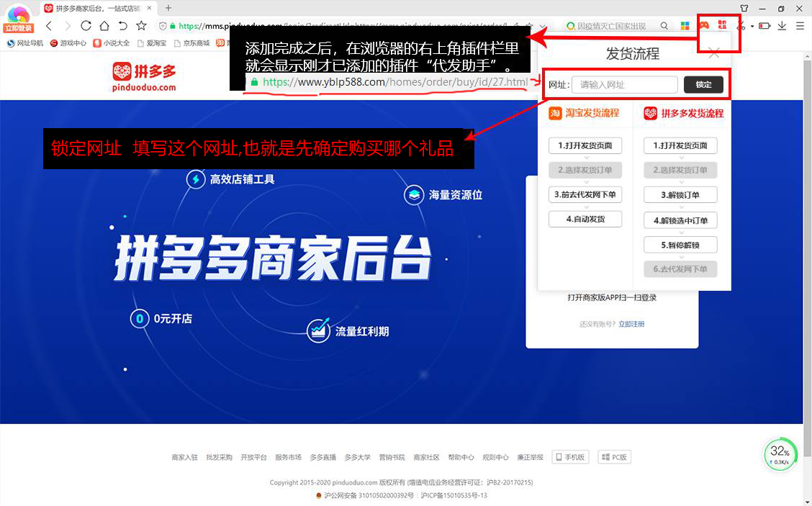Open the colorful apps grid icon
This screenshot has height=506, width=812.
tap(685, 25)
